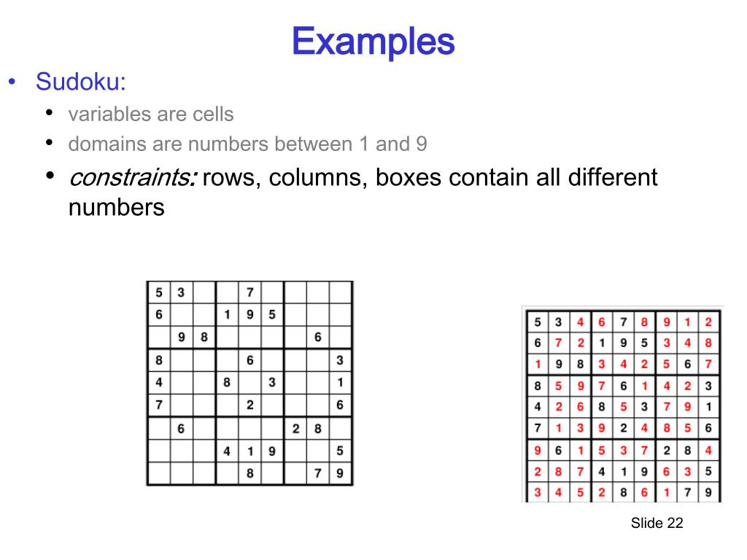Click the top-left 5 in the unsolved puzzle
Viewport: 747px width, 560px height.
click(x=158, y=292)
